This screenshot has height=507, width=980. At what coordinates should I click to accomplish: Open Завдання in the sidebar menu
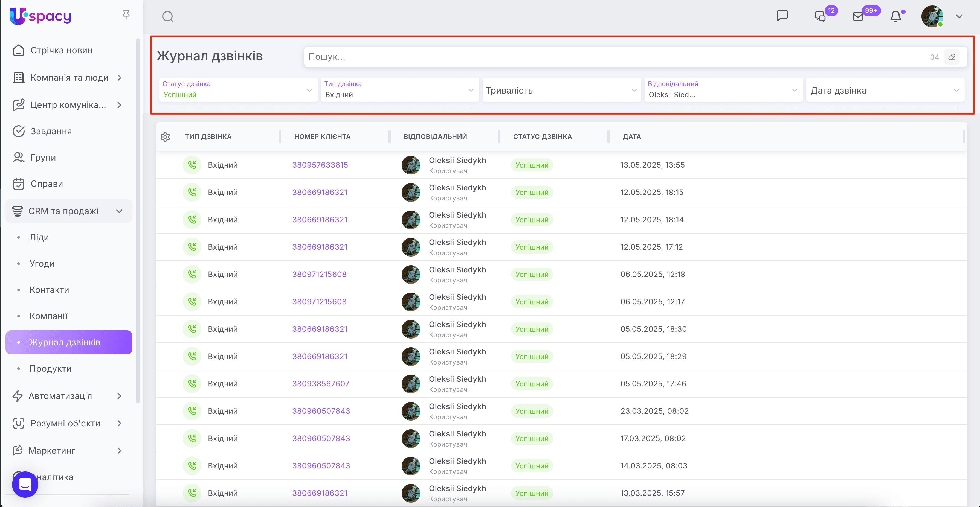pos(51,131)
